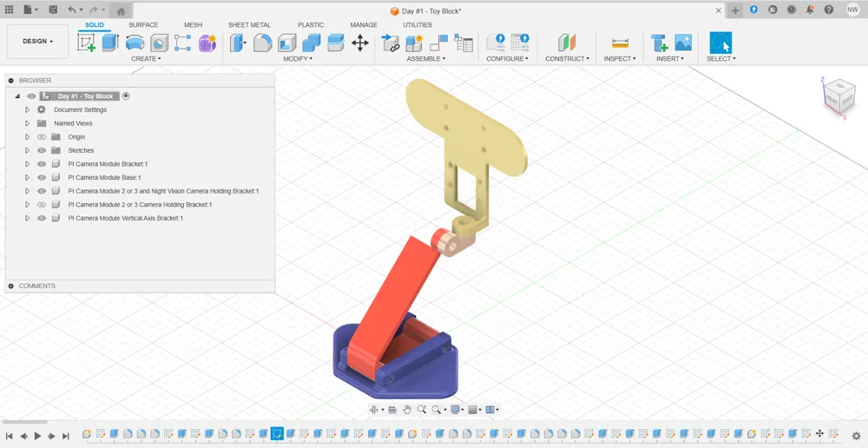
Task: Click the Insert Canvas image icon
Action: point(683,43)
